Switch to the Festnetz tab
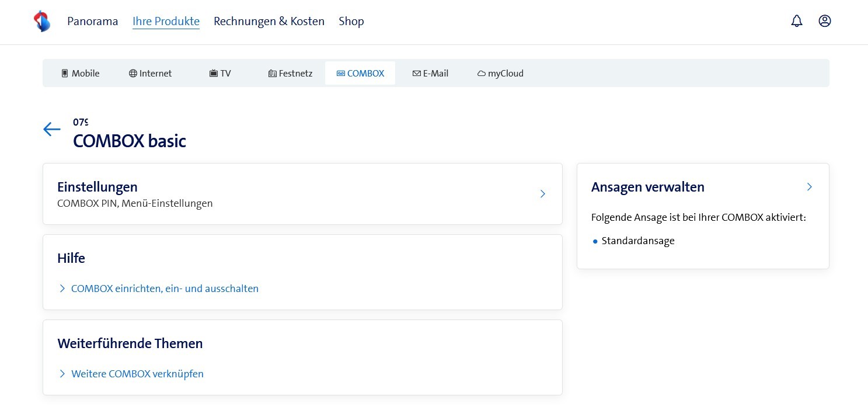Screen dimensions: 868x410 click(290, 74)
